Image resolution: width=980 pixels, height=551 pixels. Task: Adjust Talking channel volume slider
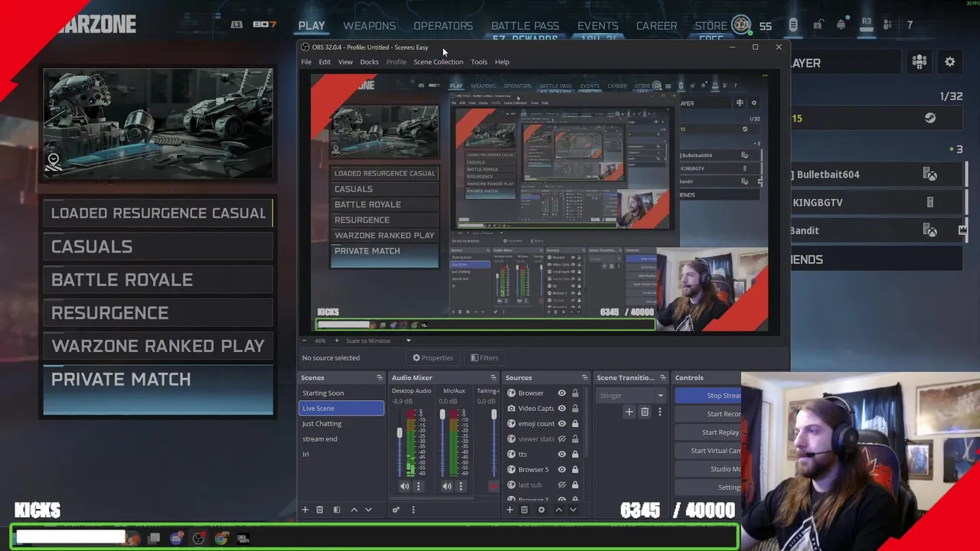coord(493,416)
